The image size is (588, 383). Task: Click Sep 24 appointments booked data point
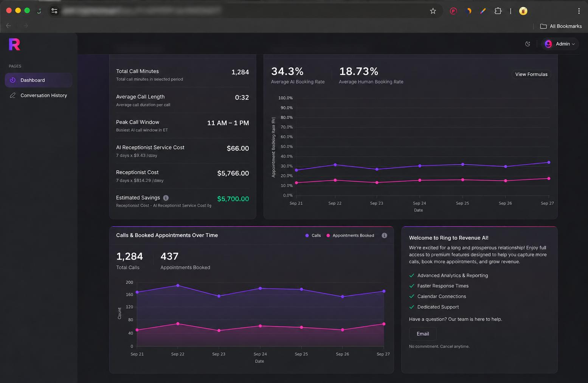[x=260, y=326]
